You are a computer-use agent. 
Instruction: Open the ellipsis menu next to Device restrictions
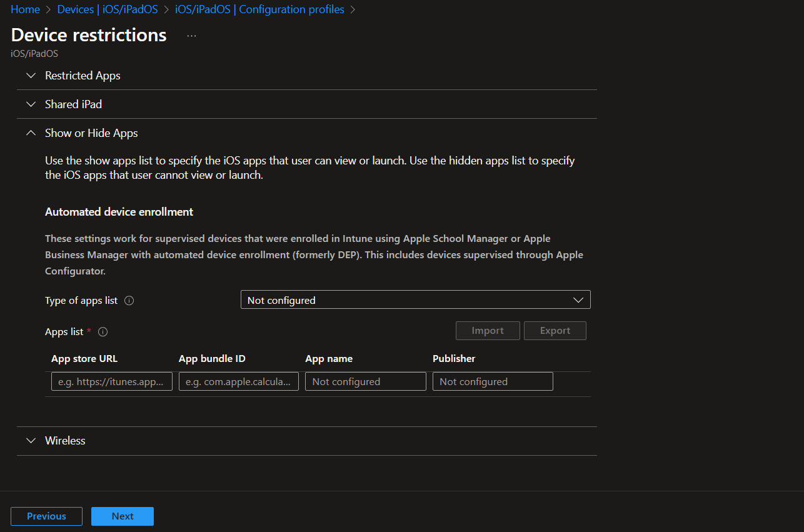click(x=191, y=36)
